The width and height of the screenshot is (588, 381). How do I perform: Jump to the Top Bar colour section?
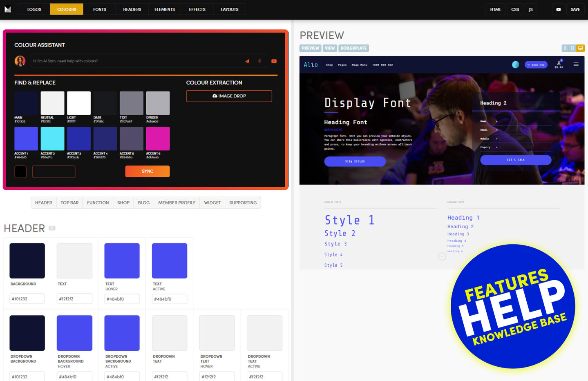point(69,203)
